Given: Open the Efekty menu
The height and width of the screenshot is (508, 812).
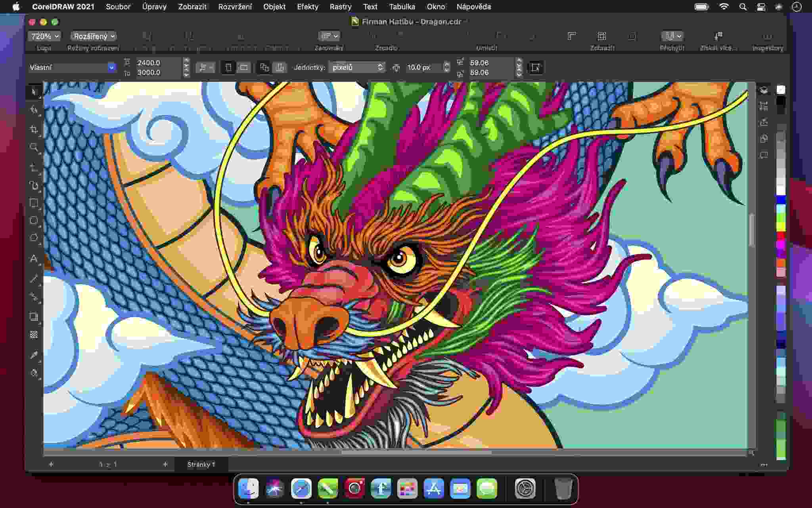Looking at the screenshot, I should point(307,7).
